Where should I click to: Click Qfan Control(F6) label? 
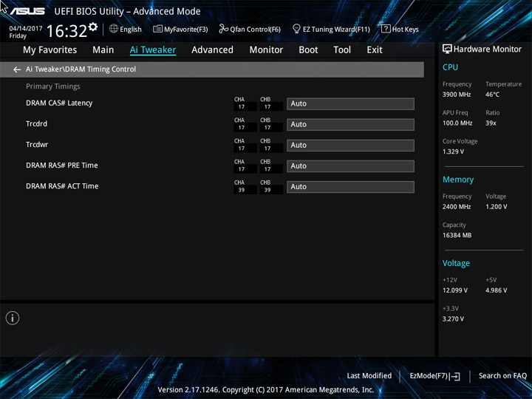tap(256, 29)
